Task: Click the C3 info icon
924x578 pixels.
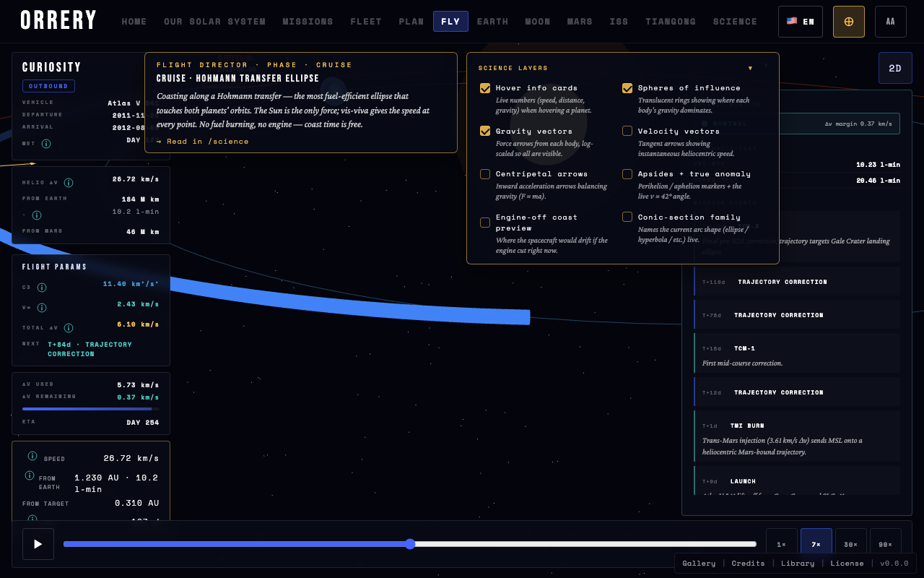Action: coord(42,288)
